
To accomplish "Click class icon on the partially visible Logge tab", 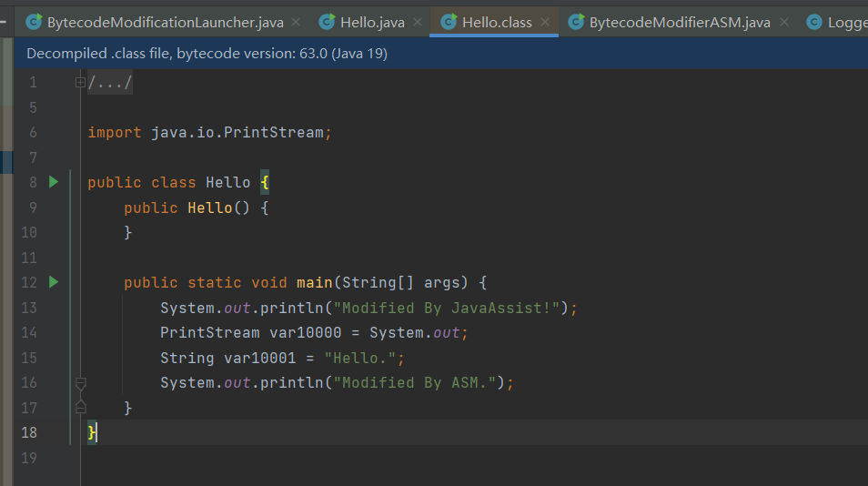I will tap(813, 22).
